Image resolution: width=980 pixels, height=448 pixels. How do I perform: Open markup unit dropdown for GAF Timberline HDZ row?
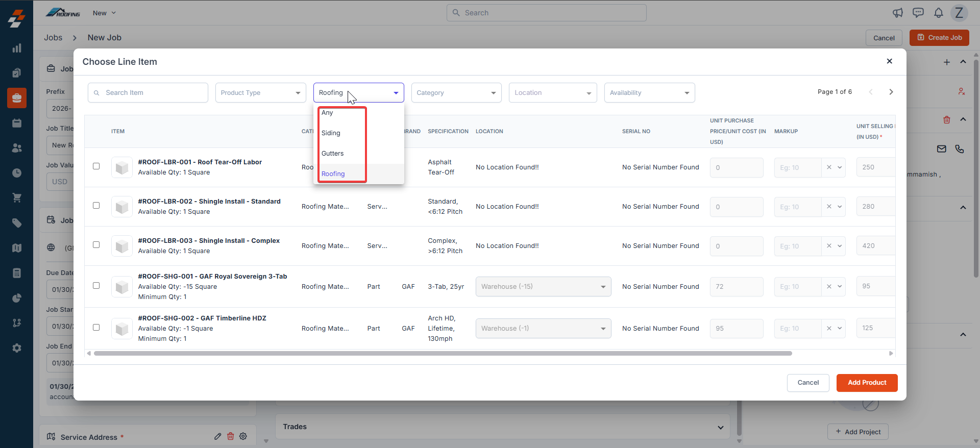click(x=840, y=328)
